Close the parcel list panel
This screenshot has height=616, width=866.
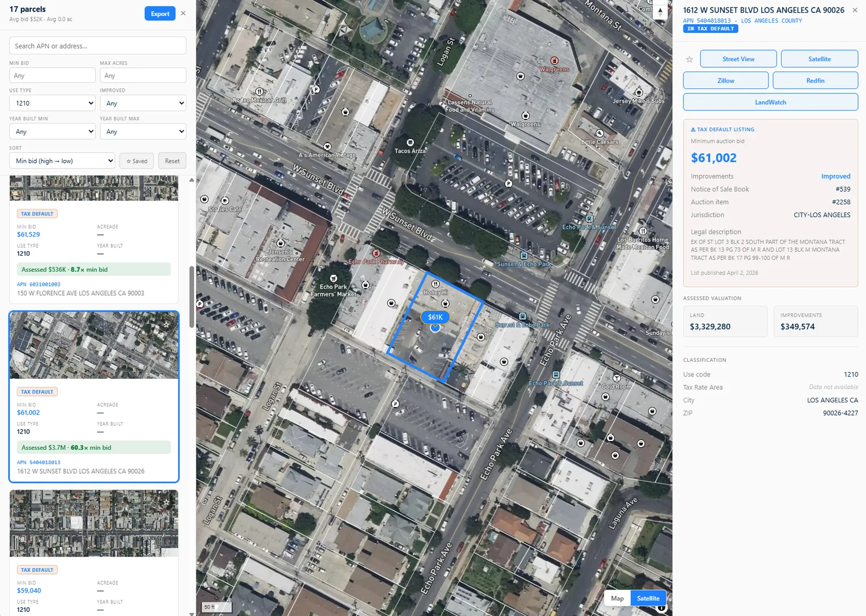click(183, 13)
